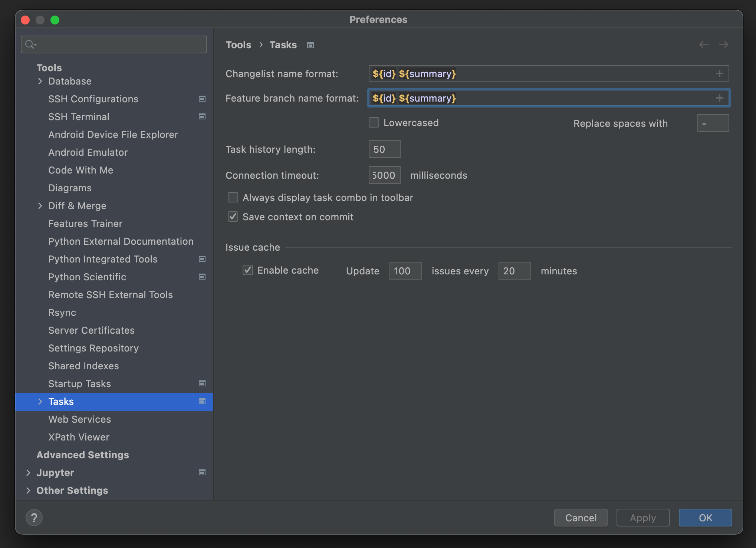Open Python Scientific settings

[x=87, y=277]
